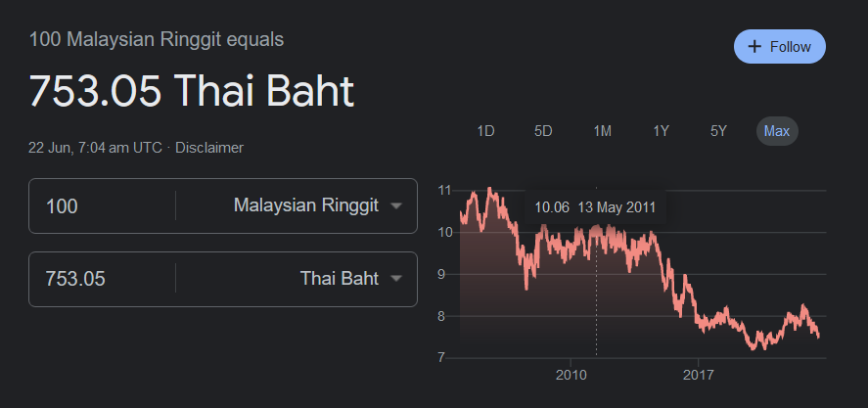Click the 2010 label on chart axis

pyautogui.click(x=571, y=376)
